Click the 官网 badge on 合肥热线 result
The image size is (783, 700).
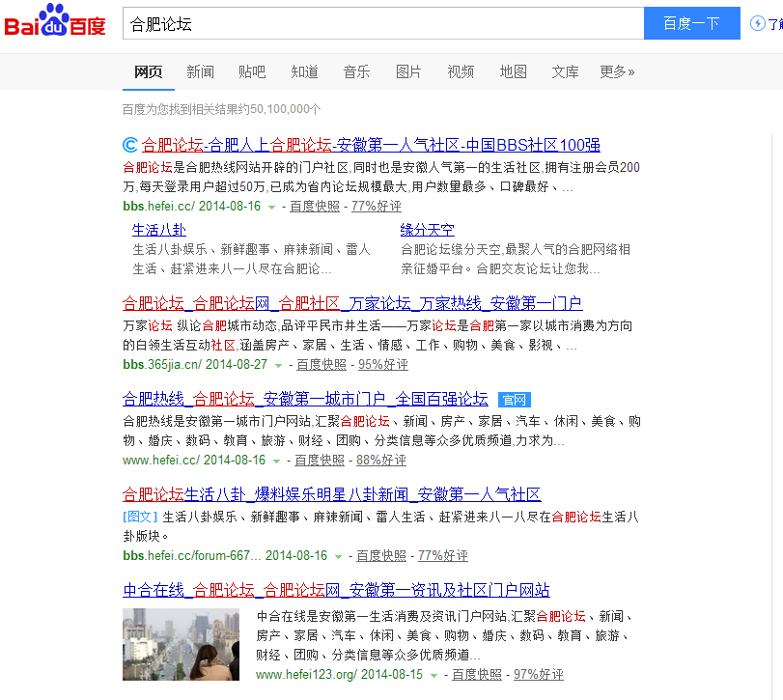pyautogui.click(x=515, y=400)
